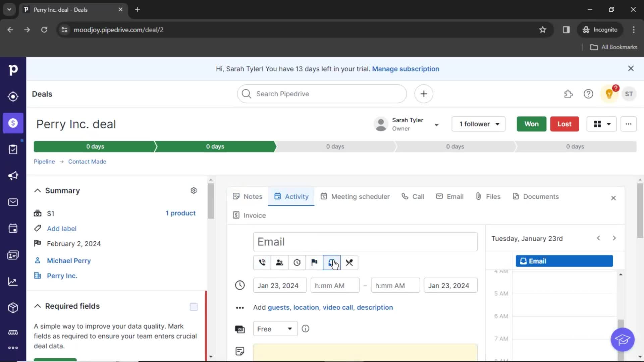Toggle the Required fields checkbox
The image size is (644, 362).
click(194, 307)
